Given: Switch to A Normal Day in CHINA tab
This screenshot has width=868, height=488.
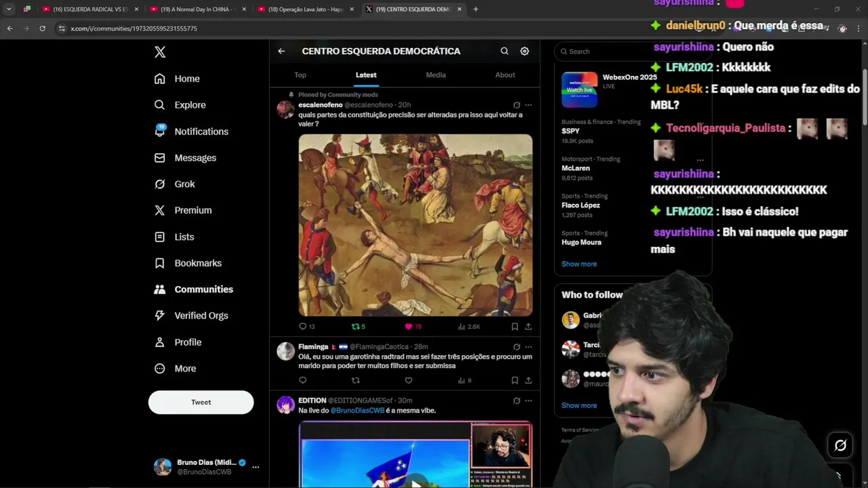Looking at the screenshot, I should click(197, 9).
